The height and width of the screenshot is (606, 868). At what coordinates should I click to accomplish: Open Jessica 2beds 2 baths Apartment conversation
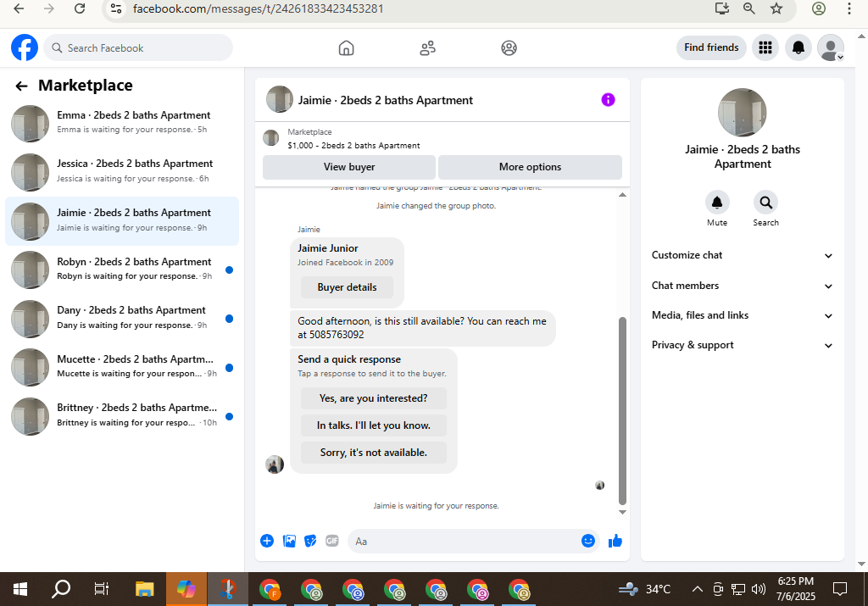point(122,172)
